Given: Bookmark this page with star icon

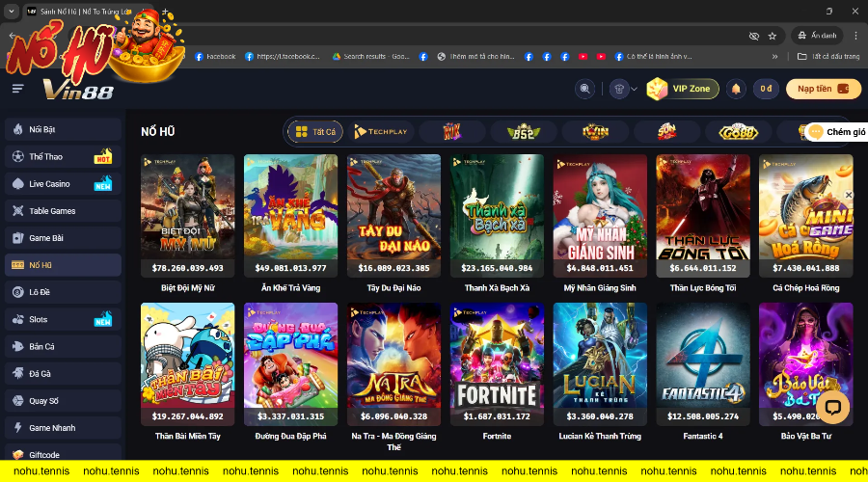Looking at the screenshot, I should (773, 36).
